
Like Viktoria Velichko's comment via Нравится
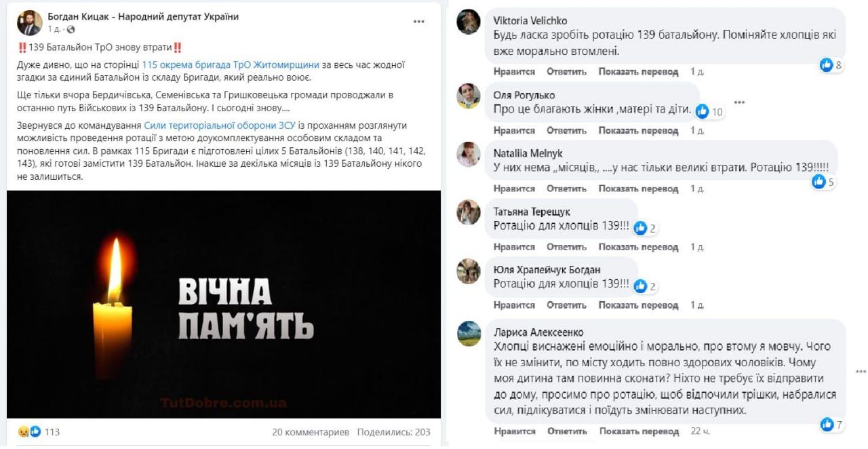click(514, 72)
